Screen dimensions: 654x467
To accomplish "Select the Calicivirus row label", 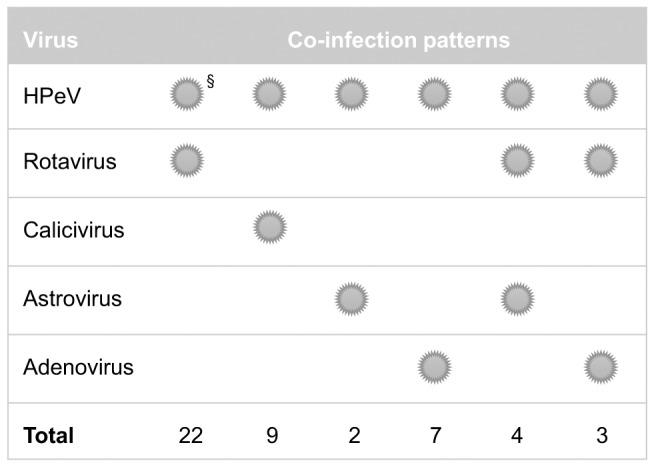I will coord(73,230).
